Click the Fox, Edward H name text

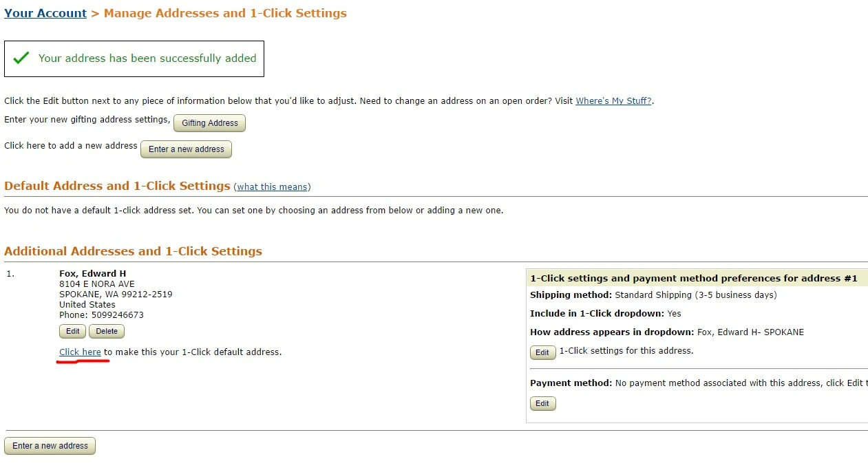[x=92, y=274]
